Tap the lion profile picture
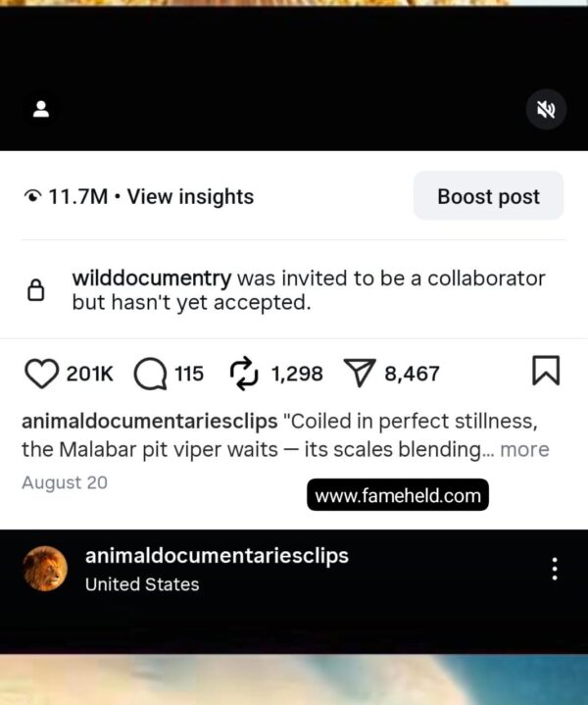 pos(45,569)
